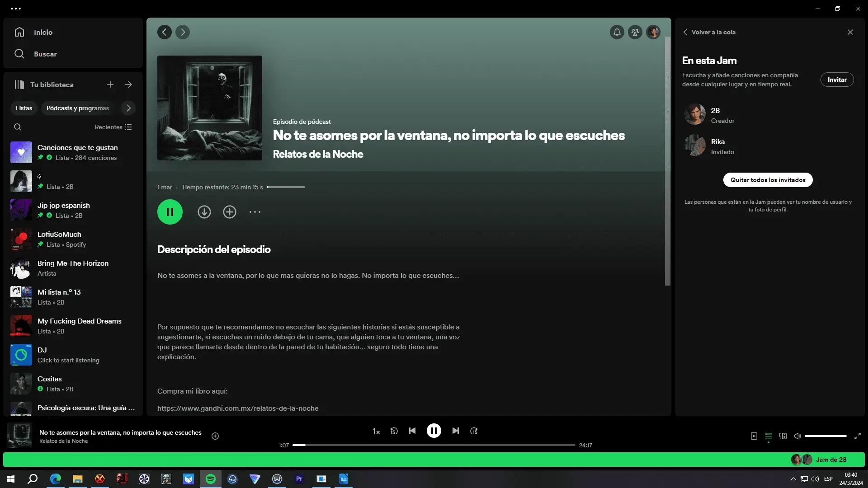Image resolution: width=868 pixels, height=488 pixels.
Task: Create a new playlist with plus icon
Action: (110, 84)
